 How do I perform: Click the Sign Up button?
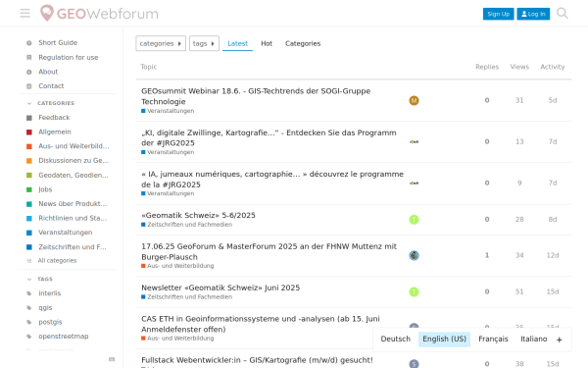[x=498, y=14]
